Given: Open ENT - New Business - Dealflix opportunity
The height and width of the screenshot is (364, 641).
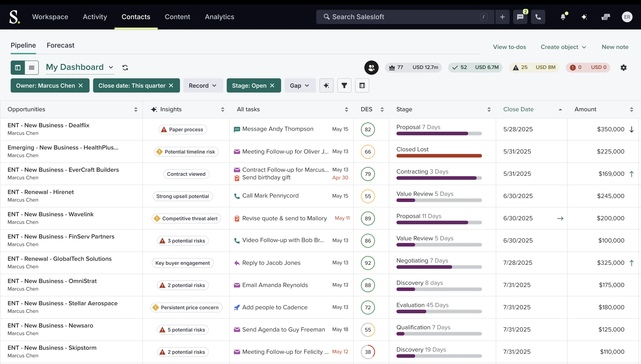Looking at the screenshot, I should point(48,125).
